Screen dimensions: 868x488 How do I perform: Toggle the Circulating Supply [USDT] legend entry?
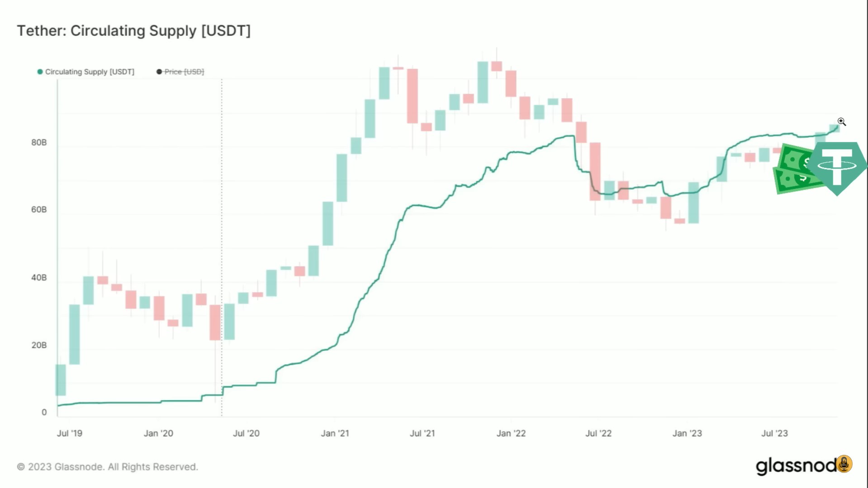click(x=90, y=72)
